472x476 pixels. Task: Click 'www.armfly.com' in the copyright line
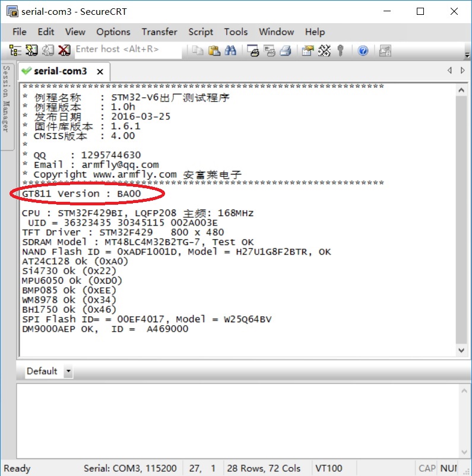(x=135, y=174)
